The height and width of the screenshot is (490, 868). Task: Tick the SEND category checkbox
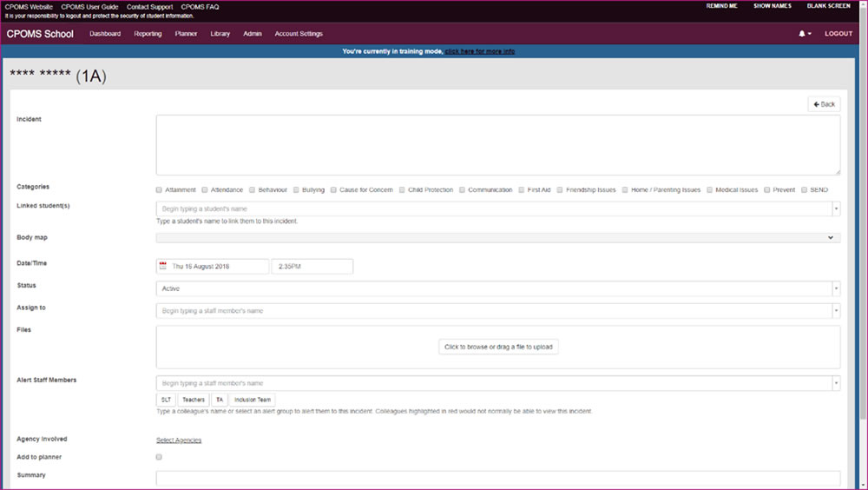click(804, 189)
